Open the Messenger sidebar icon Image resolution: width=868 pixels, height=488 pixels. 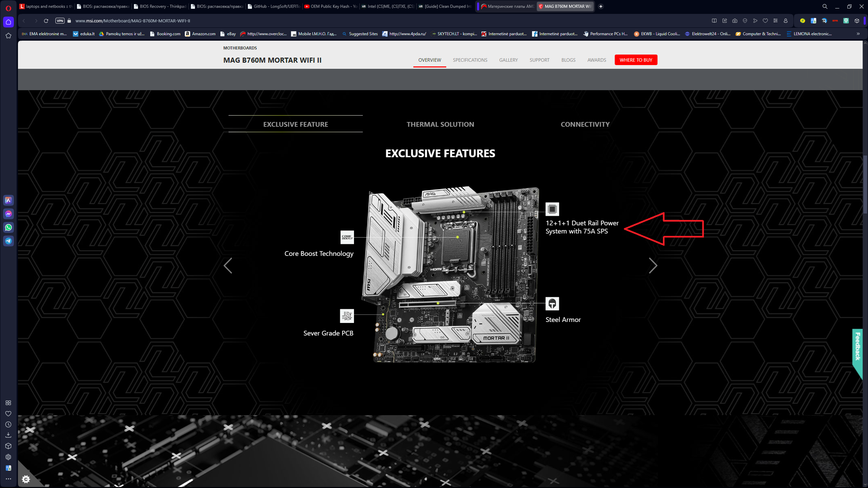pyautogui.click(x=8, y=214)
